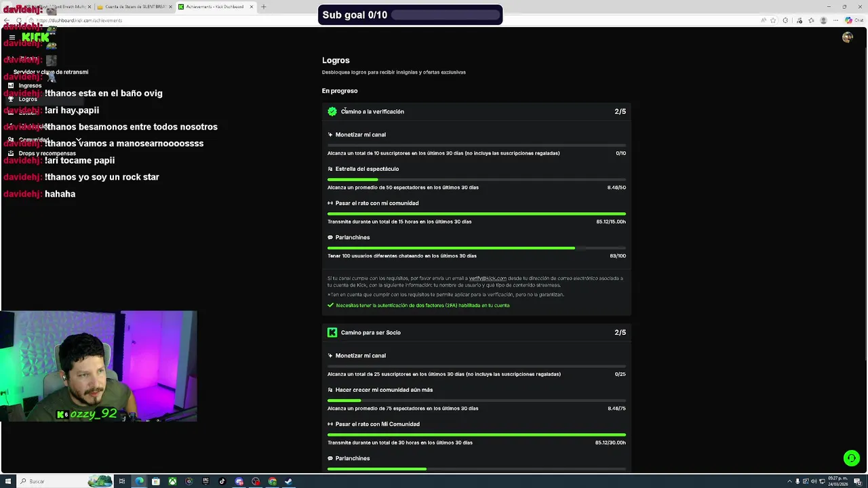Open the favorites list toolbar icon
Viewport: 868px width, 488px height.
tap(810, 20)
